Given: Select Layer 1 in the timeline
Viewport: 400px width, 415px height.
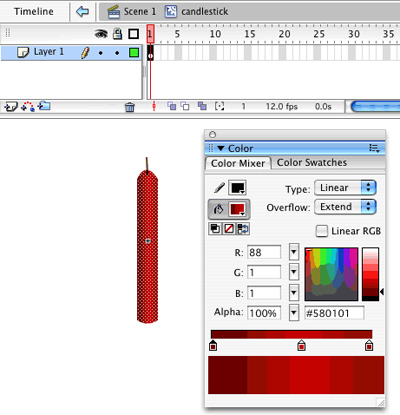Looking at the screenshot, I should coord(71,53).
